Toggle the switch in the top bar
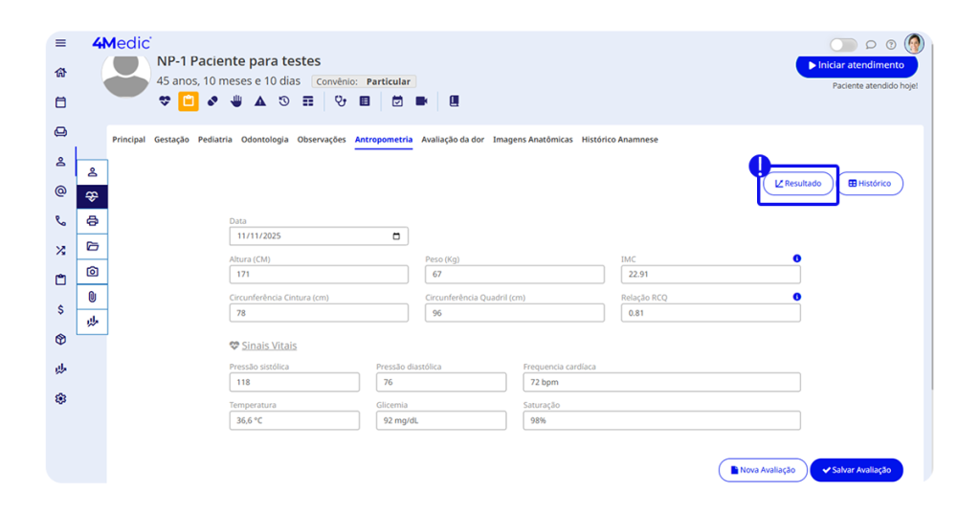980x515 pixels. coord(843,45)
